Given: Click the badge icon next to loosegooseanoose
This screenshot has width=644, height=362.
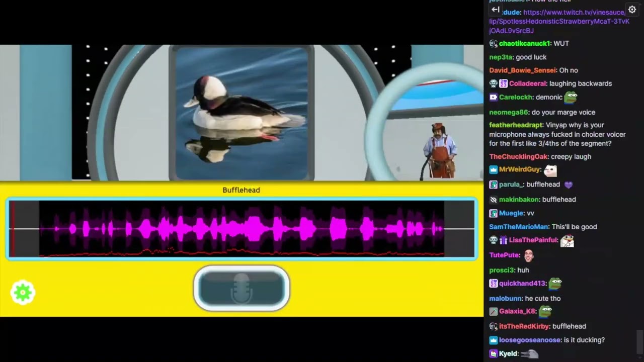Looking at the screenshot, I should 493,340.
